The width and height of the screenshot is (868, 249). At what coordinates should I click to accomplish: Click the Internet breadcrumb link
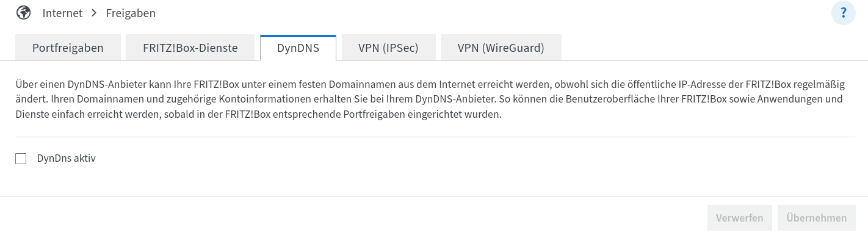coord(62,13)
